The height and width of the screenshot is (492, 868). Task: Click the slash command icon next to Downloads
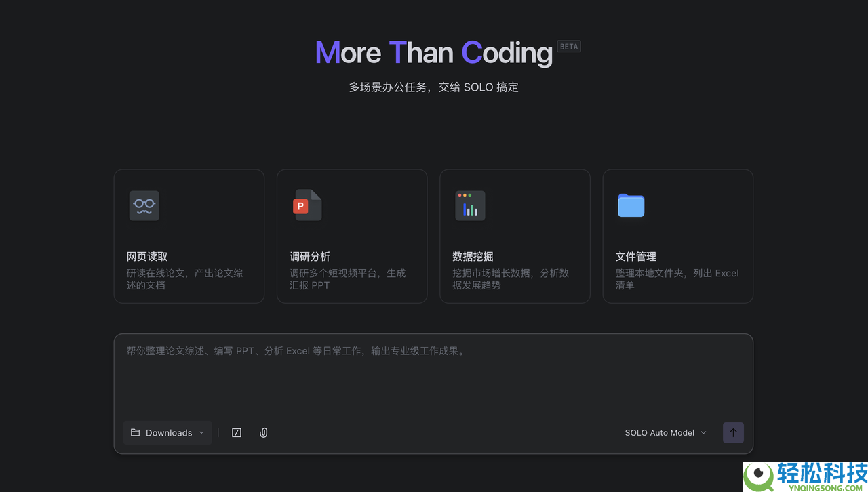pos(236,432)
